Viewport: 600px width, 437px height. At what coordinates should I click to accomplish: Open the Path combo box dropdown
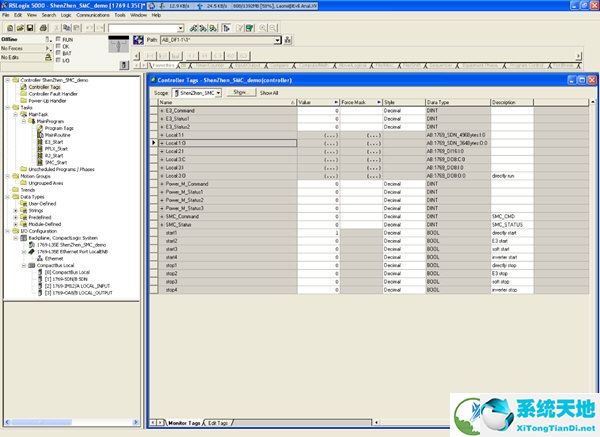pos(277,40)
